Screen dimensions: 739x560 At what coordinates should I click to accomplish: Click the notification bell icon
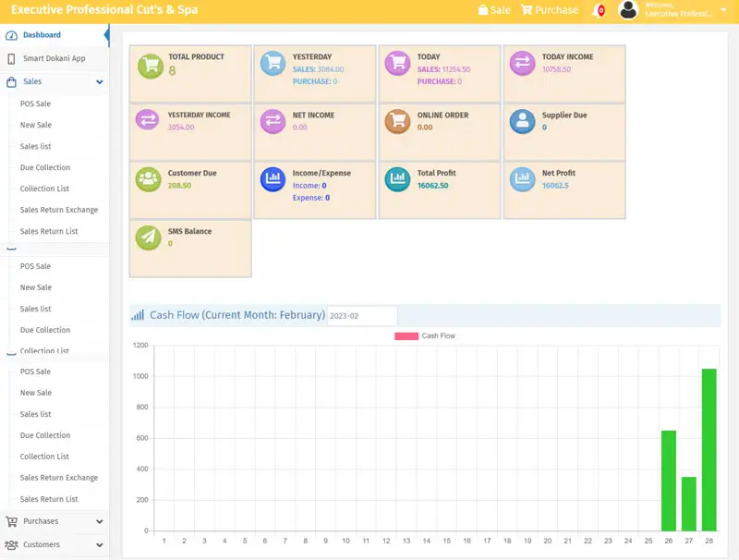coord(598,10)
